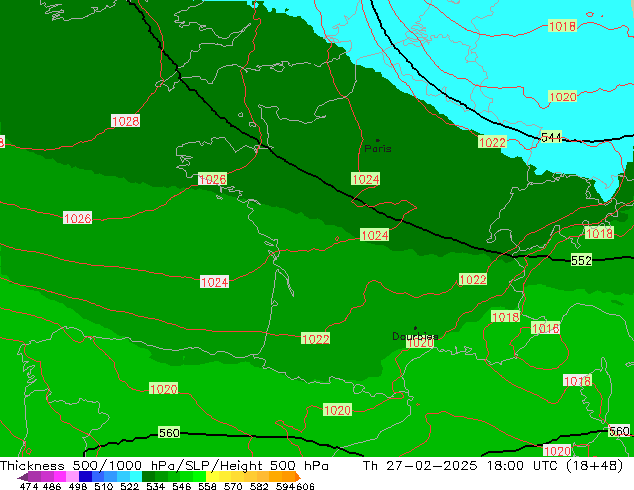Screen dimensions: 634x490
Task: Click the 544 height contour label
Action: click(x=551, y=137)
